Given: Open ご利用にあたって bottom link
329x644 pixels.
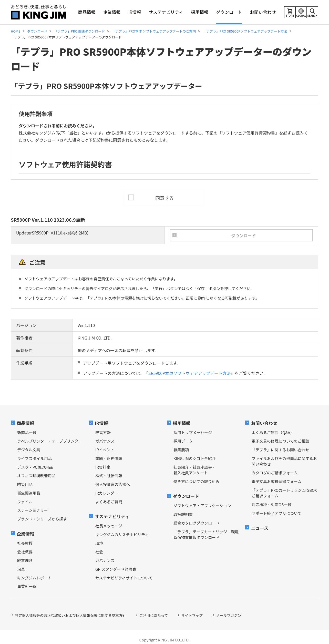Looking at the screenshot, I should 153,615.
